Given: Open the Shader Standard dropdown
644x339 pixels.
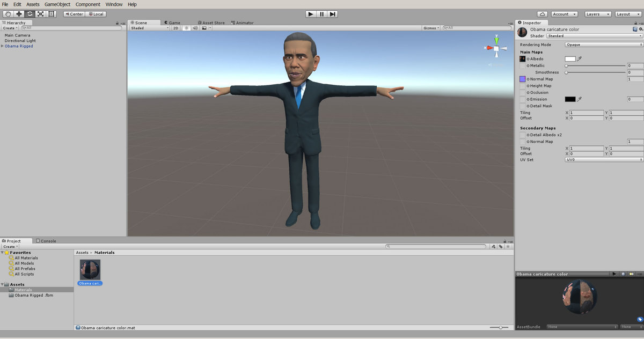Looking at the screenshot, I should [x=595, y=36].
